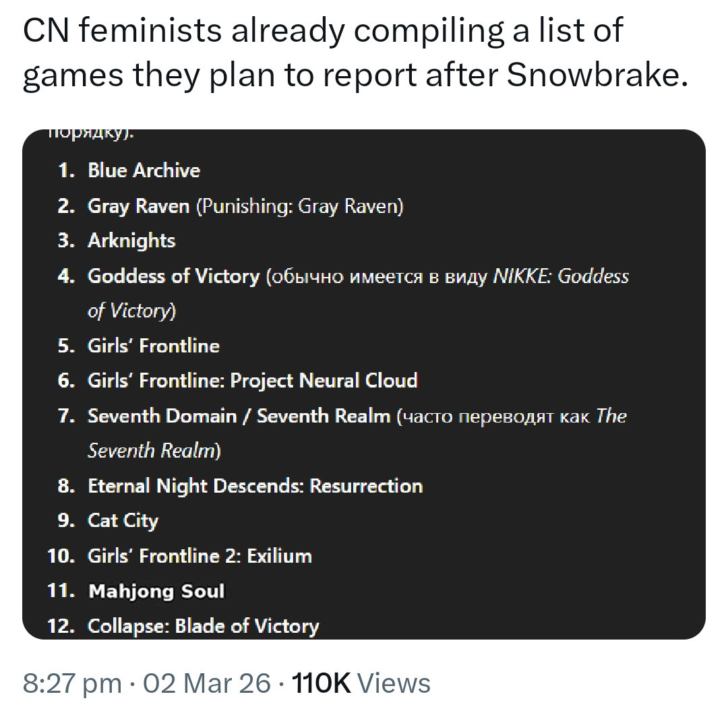Click the Cat City list entry
This screenshot has height=713, width=728.
pos(123,521)
